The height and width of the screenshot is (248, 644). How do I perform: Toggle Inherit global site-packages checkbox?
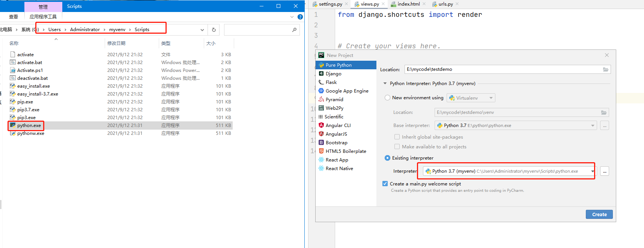tap(397, 137)
